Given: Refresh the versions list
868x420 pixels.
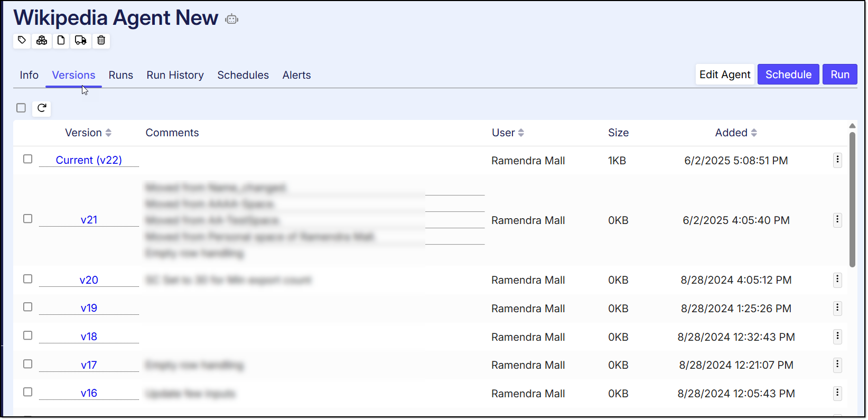Looking at the screenshot, I should (x=42, y=108).
